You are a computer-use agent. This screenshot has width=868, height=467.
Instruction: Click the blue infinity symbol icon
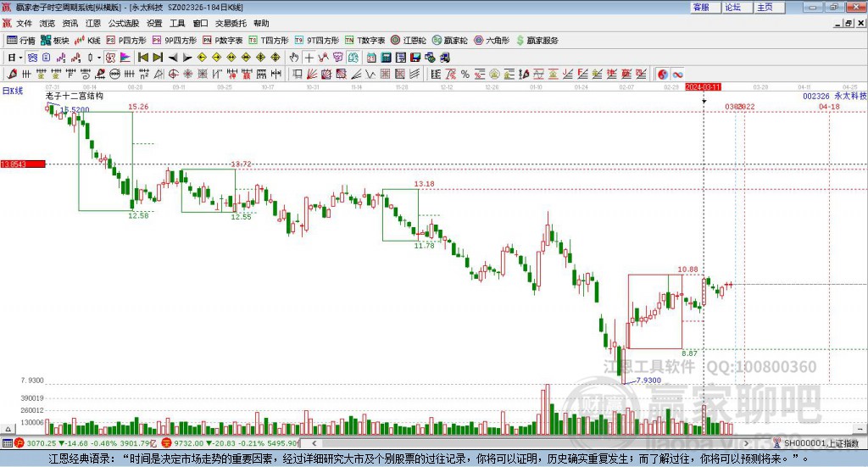coord(677,74)
